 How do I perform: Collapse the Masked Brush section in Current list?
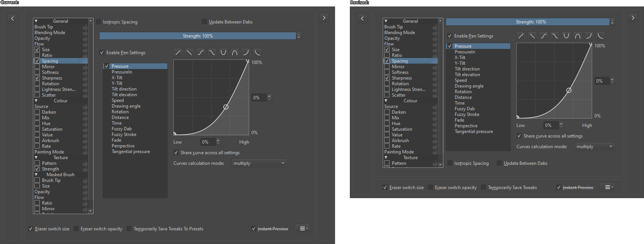[x=36, y=175]
